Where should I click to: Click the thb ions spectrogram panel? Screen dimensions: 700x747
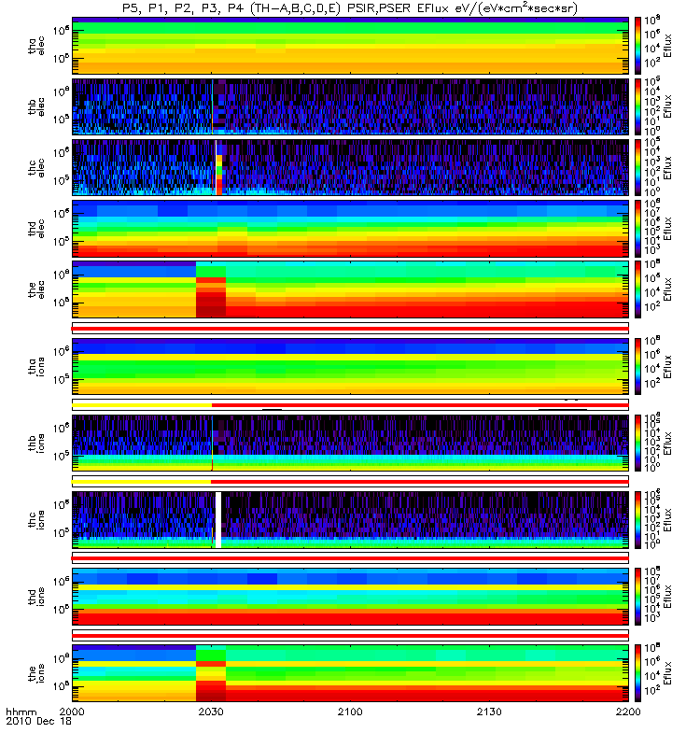tap(351, 443)
